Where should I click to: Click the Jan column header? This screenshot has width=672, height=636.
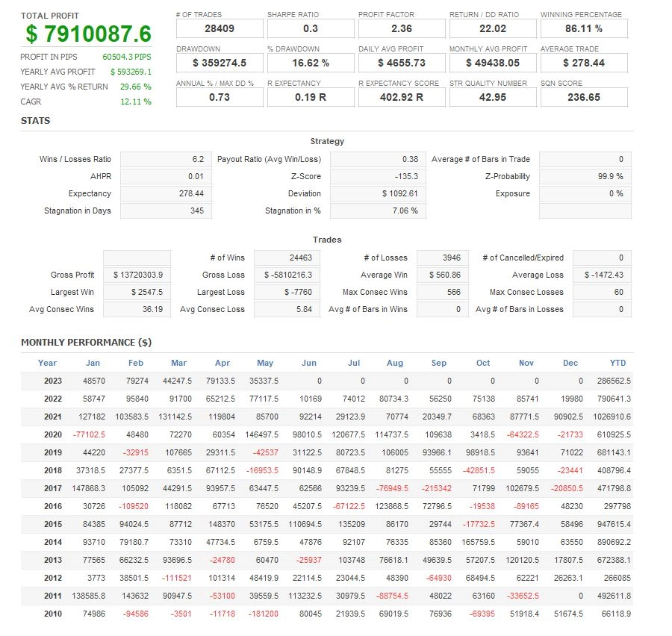pos(93,363)
